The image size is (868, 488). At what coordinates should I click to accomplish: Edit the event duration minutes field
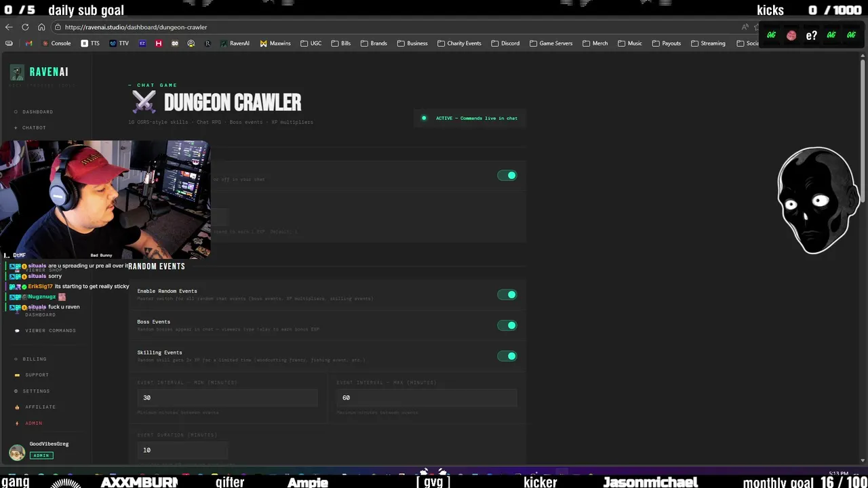pos(182,450)
